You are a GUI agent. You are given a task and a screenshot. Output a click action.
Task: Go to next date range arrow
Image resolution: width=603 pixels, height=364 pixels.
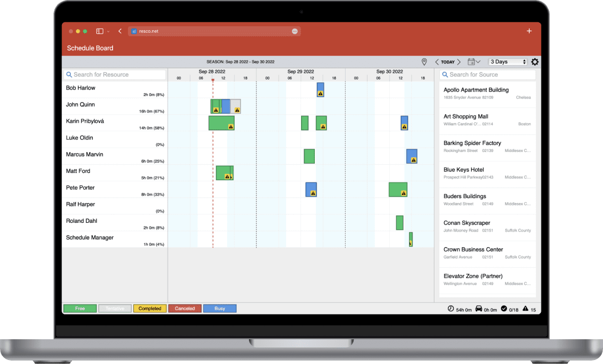[x=459, y=62]
